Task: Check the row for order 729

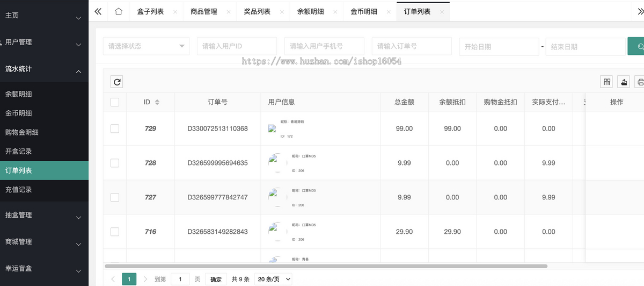Action: 115,128
